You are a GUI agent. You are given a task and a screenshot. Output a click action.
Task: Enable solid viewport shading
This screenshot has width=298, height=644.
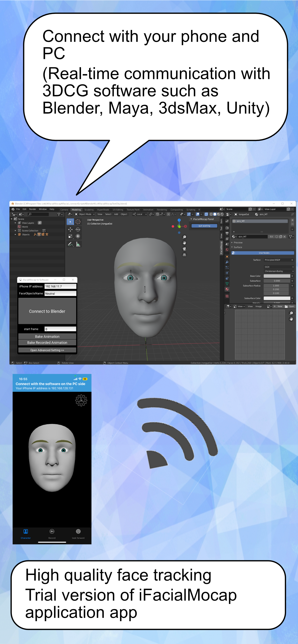tap(215, 214)
